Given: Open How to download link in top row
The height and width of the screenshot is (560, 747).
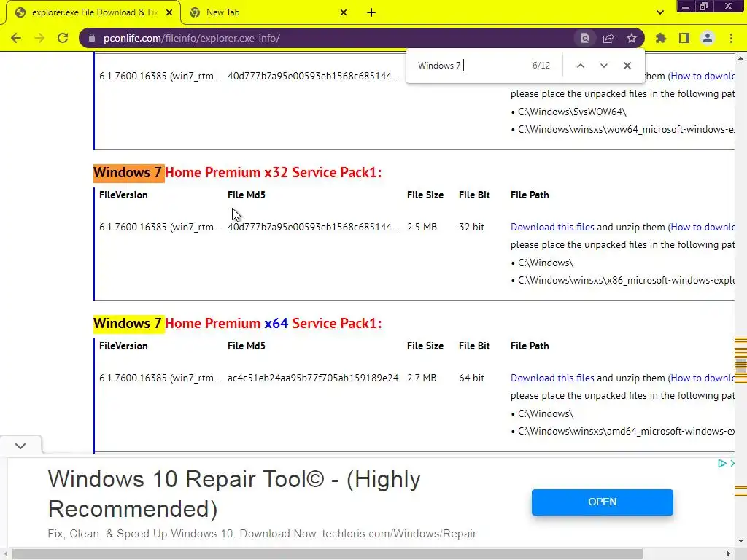Looking at the screenshot, I should point(703,76).
